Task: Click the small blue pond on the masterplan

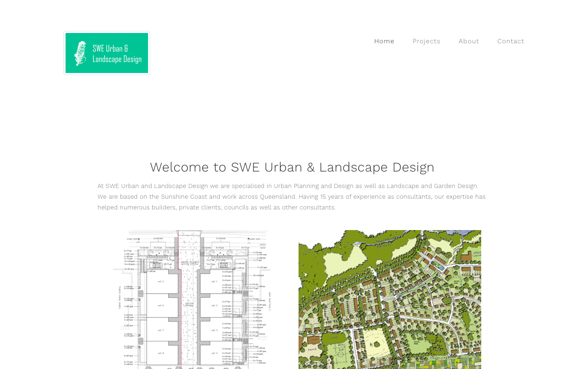Action: (x=442, y=268)
